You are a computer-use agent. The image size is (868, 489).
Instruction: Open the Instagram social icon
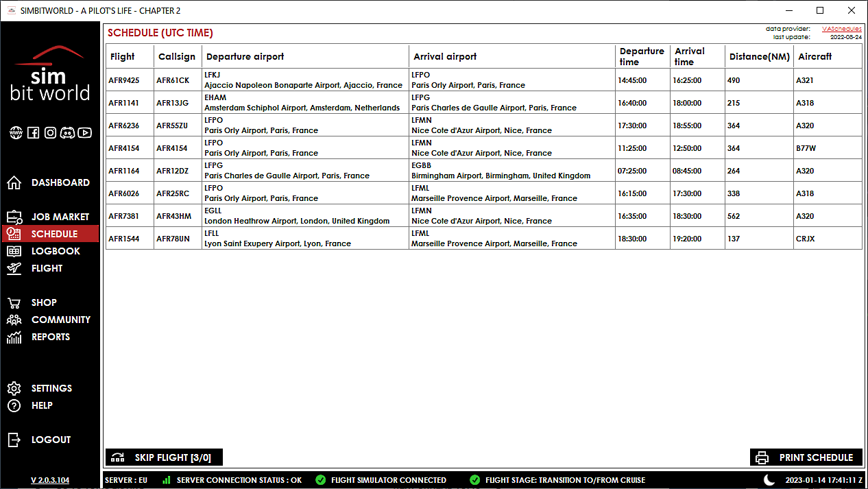click(x=50, y=133)
